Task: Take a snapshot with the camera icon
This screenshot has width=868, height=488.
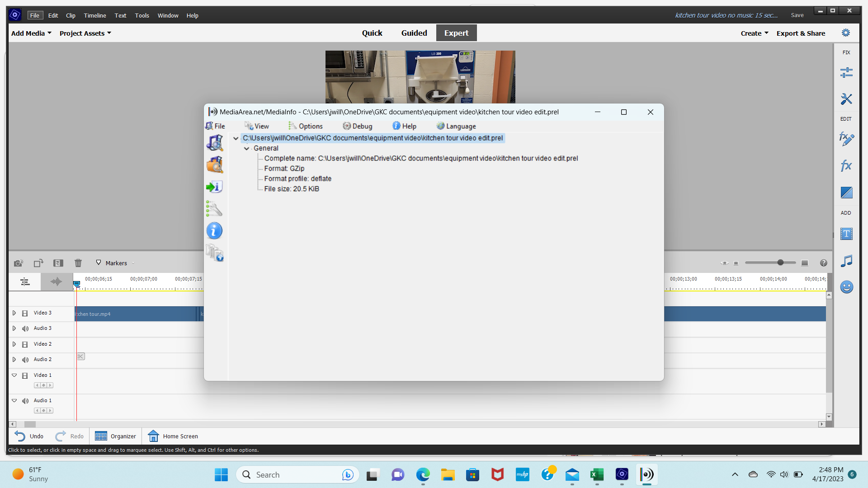Action: coord(18,263)
